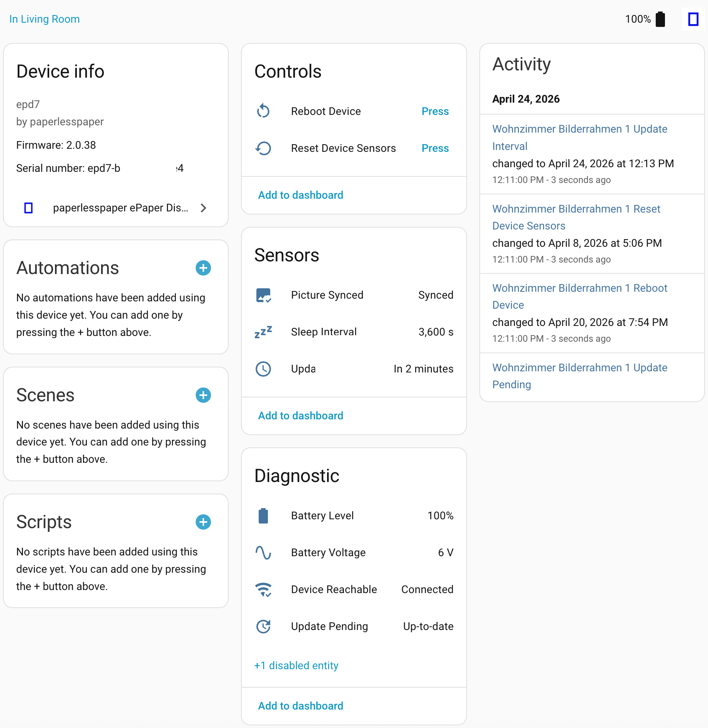
Task: Open the In Living Room area link
Action: tap(45, 19)
